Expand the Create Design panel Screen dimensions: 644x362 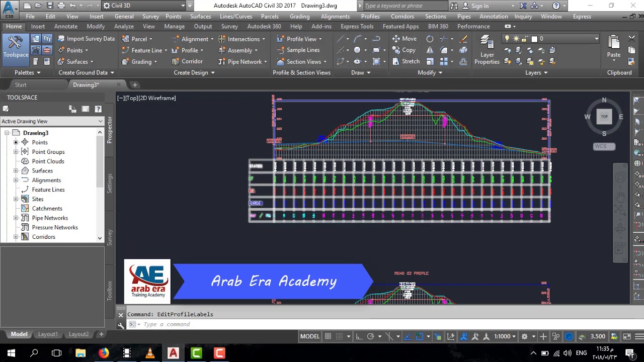coord(194,72)
